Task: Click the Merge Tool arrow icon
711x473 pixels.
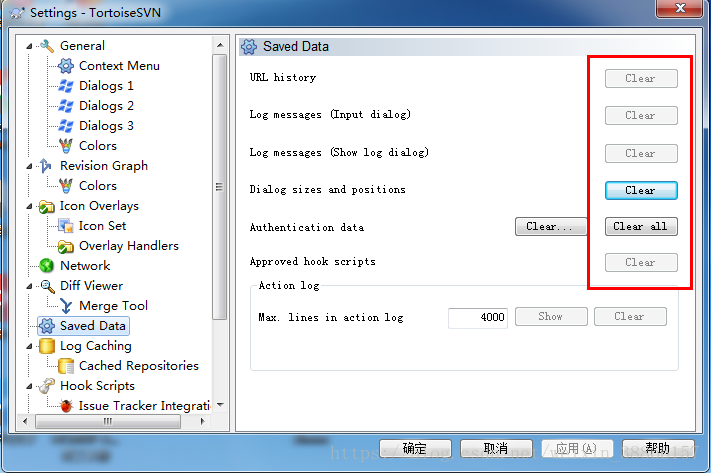Action: (66, 306)
